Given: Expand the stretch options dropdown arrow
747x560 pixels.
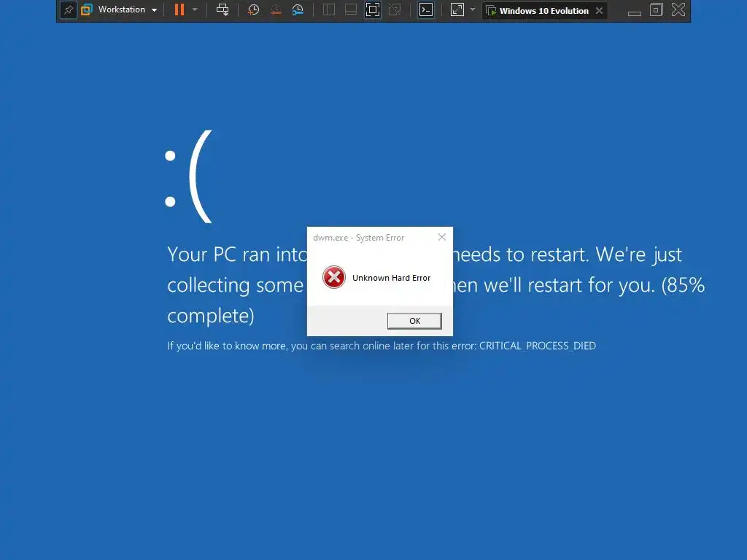Looking at the screenshot, I should click(473, 10).
